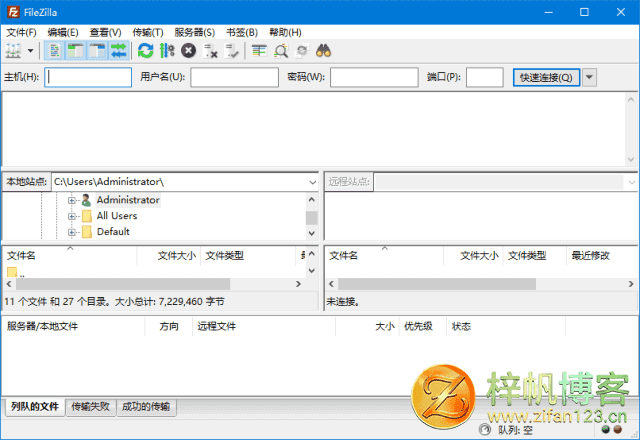Click the 快速连接(Q) button
Screen dimensions: 640x440
click(x=546, y=77)
